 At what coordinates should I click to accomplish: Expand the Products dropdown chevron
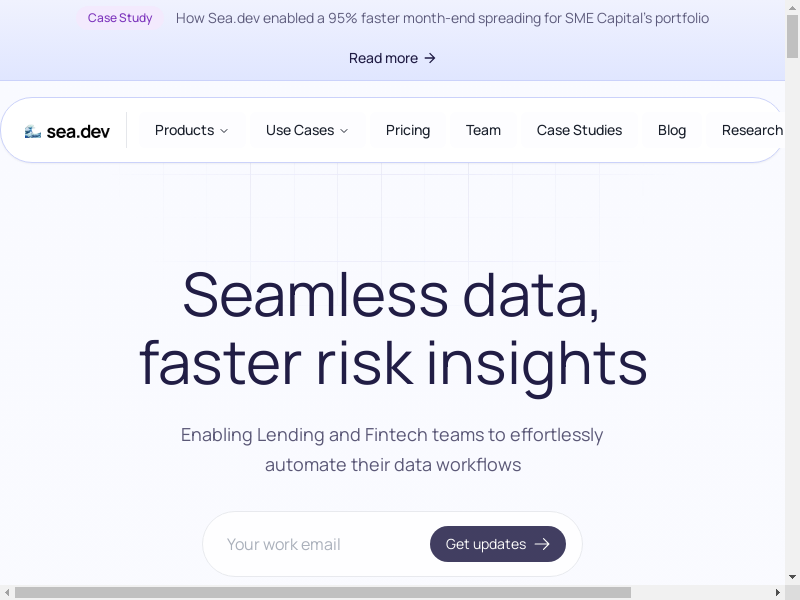224,131
